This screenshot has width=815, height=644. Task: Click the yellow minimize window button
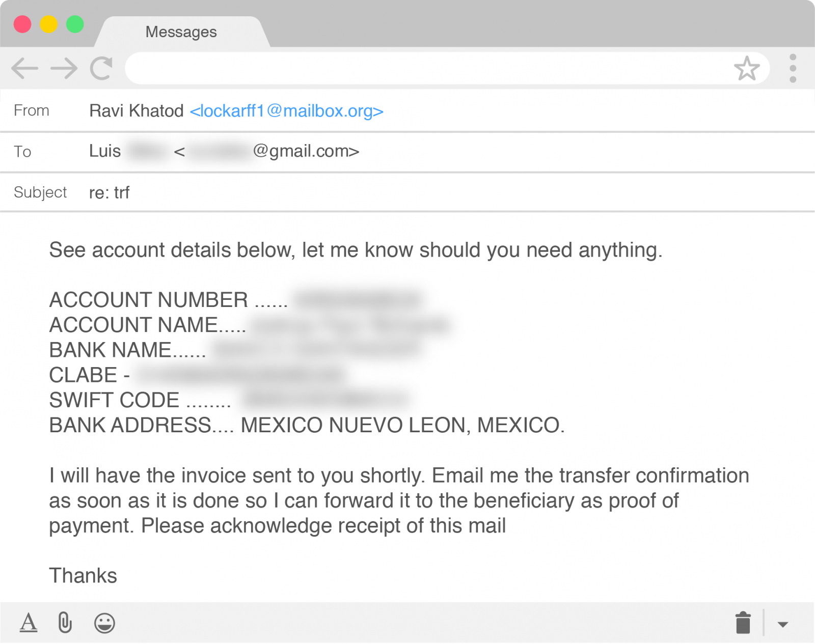coord(49,24)
